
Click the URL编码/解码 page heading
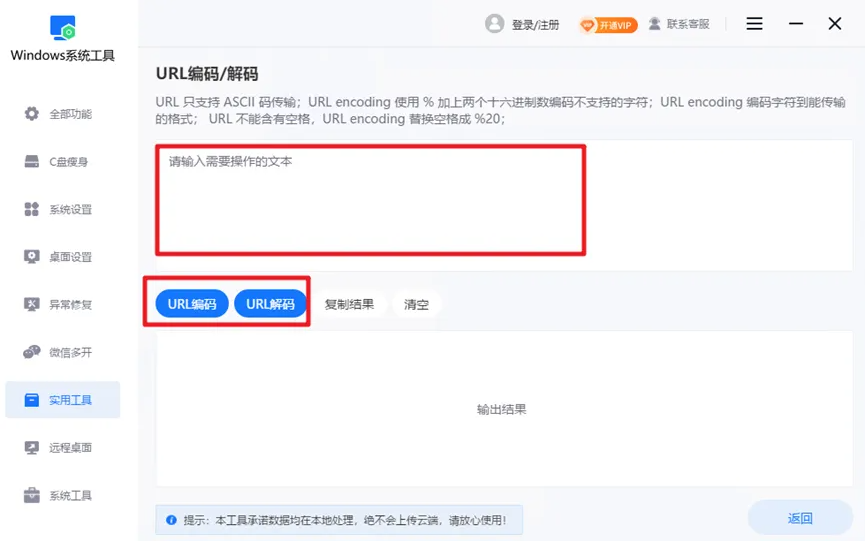[207, 74]
